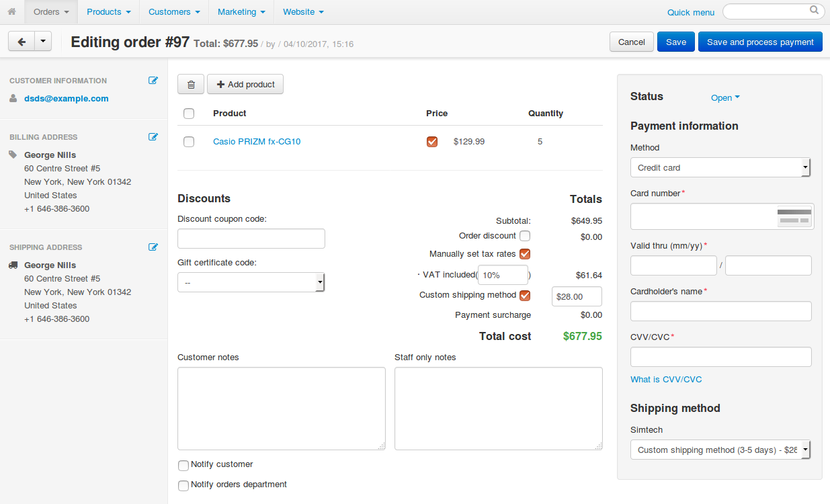The width and height of the screenshot is (830, 504).
Task: Open the Orders menu
Action: click(x=51, y=12)
